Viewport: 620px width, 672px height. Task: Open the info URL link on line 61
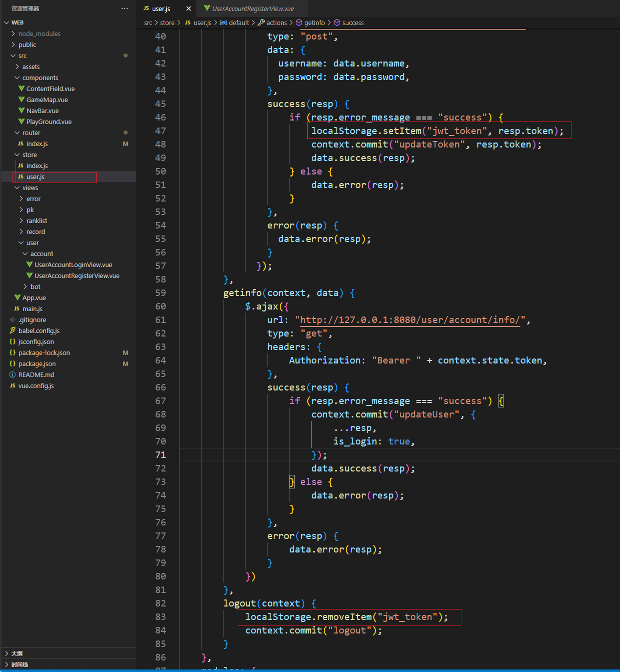pos(410,319)
